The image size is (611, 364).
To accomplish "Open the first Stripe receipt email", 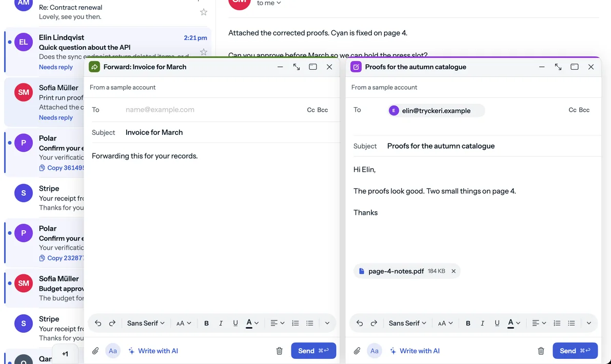I will click(44, 198).
